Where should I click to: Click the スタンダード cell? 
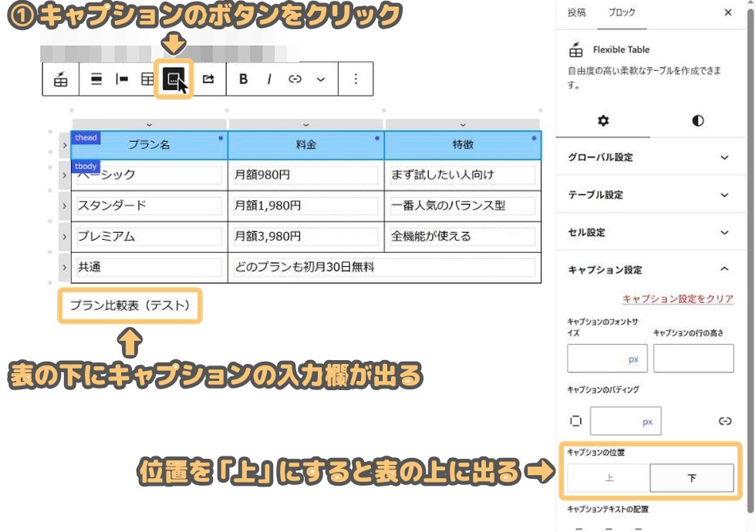(150, 206)
